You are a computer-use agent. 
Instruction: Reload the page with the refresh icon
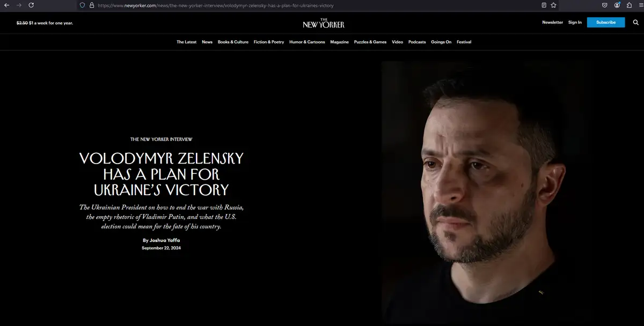[31, 5]
